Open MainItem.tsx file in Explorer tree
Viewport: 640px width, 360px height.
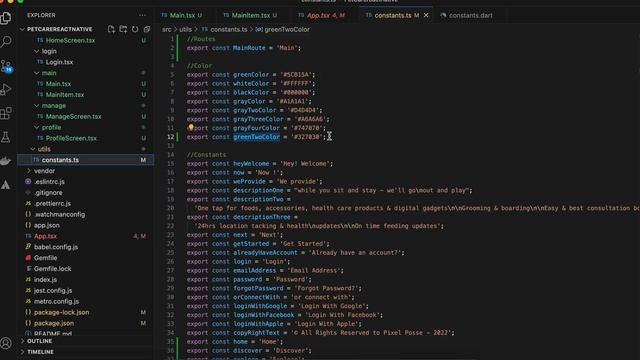64,94
